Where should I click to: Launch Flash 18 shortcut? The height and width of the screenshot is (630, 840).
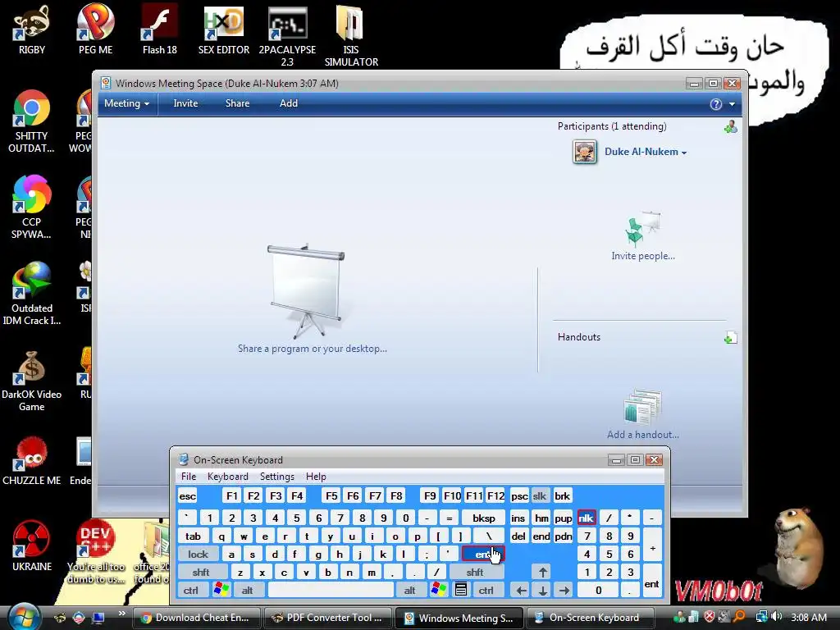tap(160, 30)
